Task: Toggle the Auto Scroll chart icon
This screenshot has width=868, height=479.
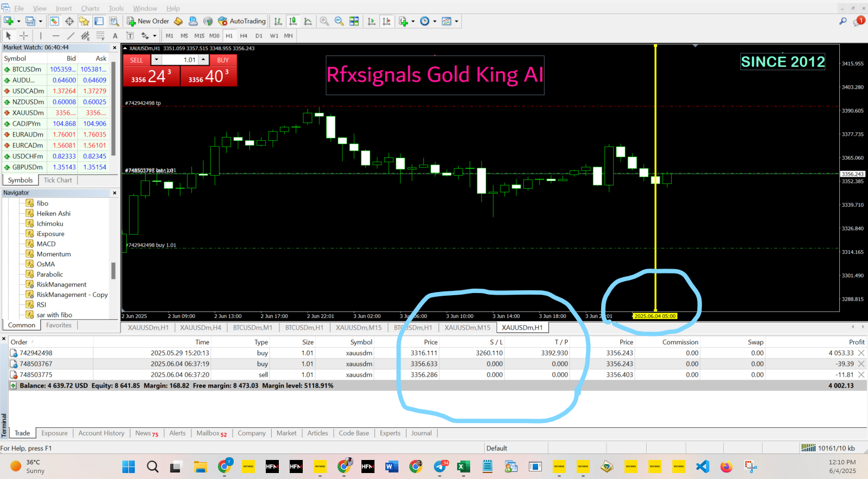Action: [x=371, y=21]
